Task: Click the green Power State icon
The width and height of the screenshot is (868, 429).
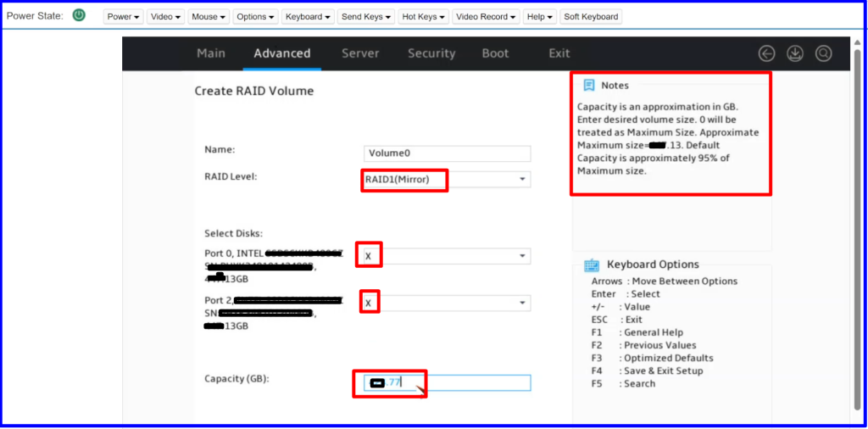Action: [x=79, y=15]
